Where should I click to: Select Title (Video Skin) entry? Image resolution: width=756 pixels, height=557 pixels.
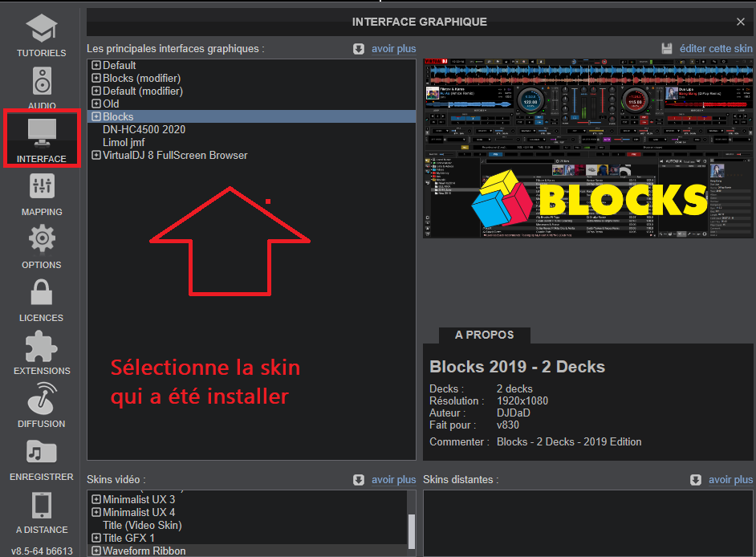[x=247, y=525]
